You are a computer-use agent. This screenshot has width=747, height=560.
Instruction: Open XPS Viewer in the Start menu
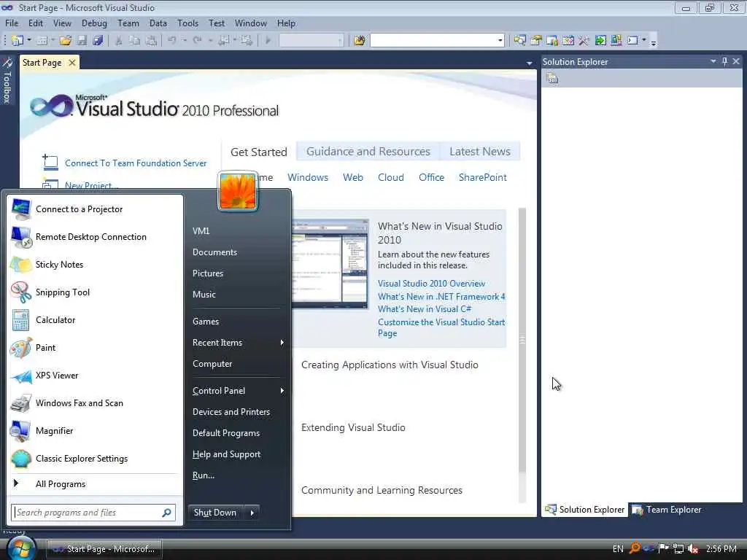[57, 376]
